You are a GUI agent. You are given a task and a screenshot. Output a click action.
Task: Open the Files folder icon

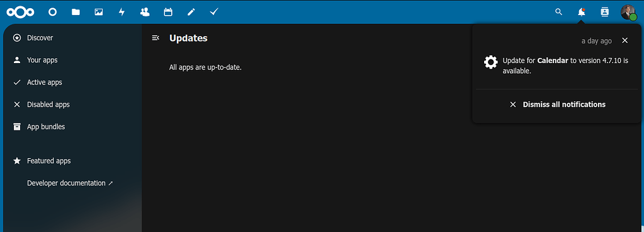coord(76,12)
